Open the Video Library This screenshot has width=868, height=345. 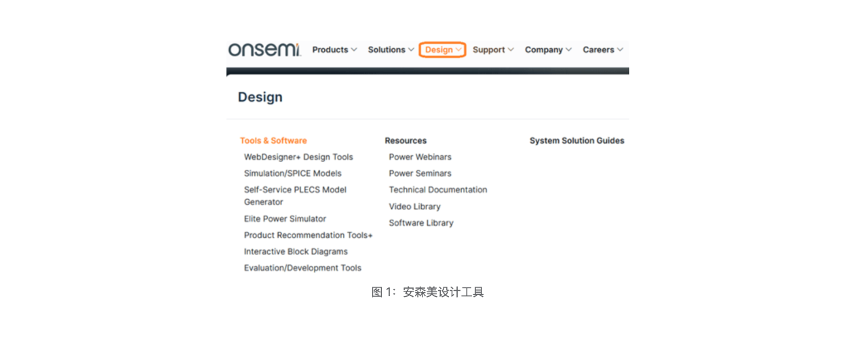click(414, 207)
